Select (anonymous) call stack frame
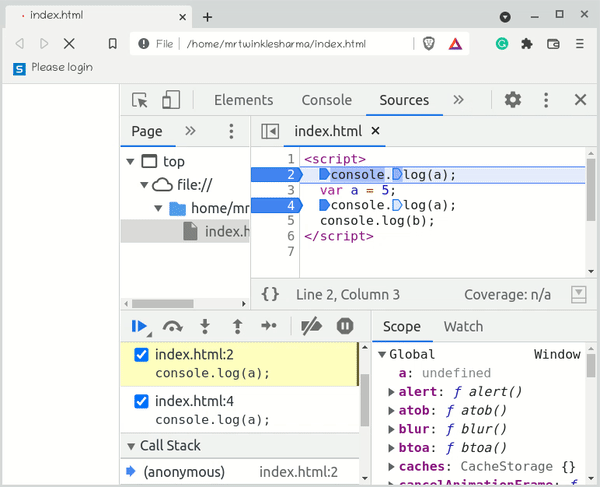Screen dimensions: 600x487 [x=240, y=472]
